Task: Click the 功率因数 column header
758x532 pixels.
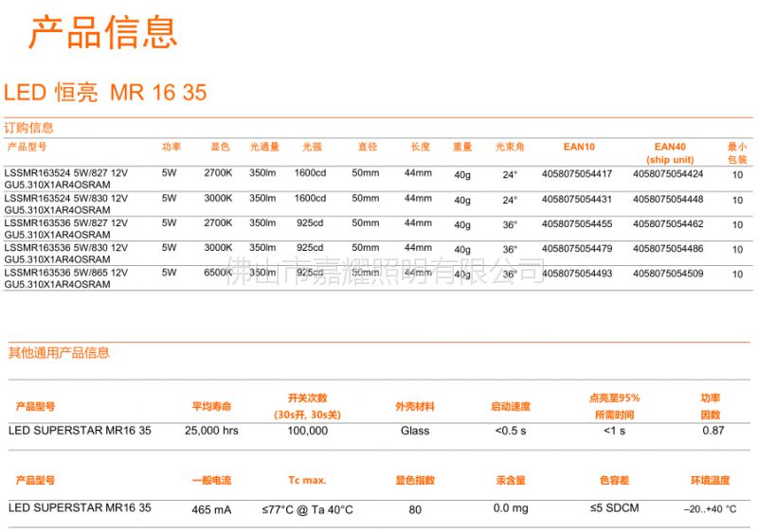Action: pyautogui.click(x=710, y=406)
